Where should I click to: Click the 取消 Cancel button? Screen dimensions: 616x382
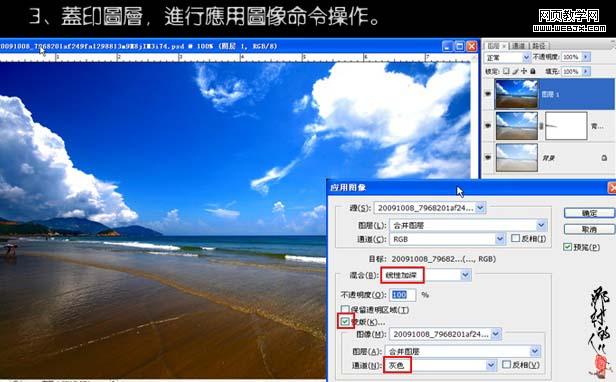point(589,229)
